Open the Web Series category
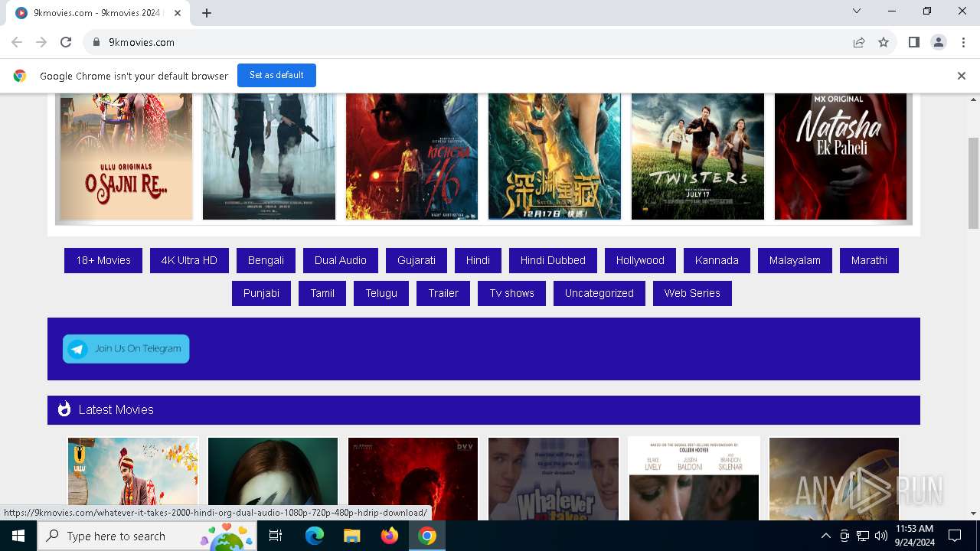980x551 pixels. (692, 293)
